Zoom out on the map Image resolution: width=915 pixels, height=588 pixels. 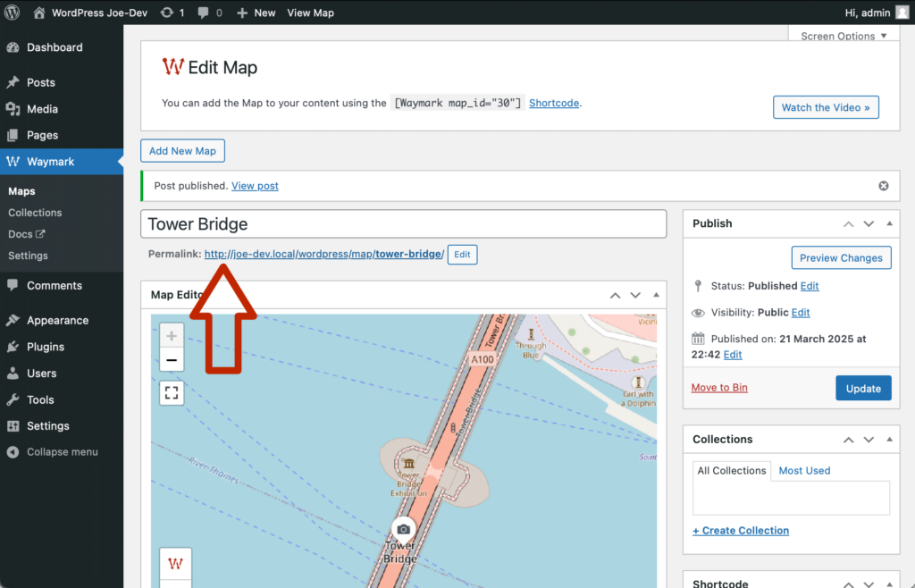tap(172, 361)
